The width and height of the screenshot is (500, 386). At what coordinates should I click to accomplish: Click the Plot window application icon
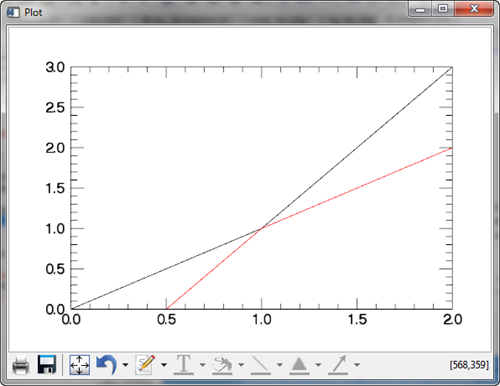coord(13,12)
